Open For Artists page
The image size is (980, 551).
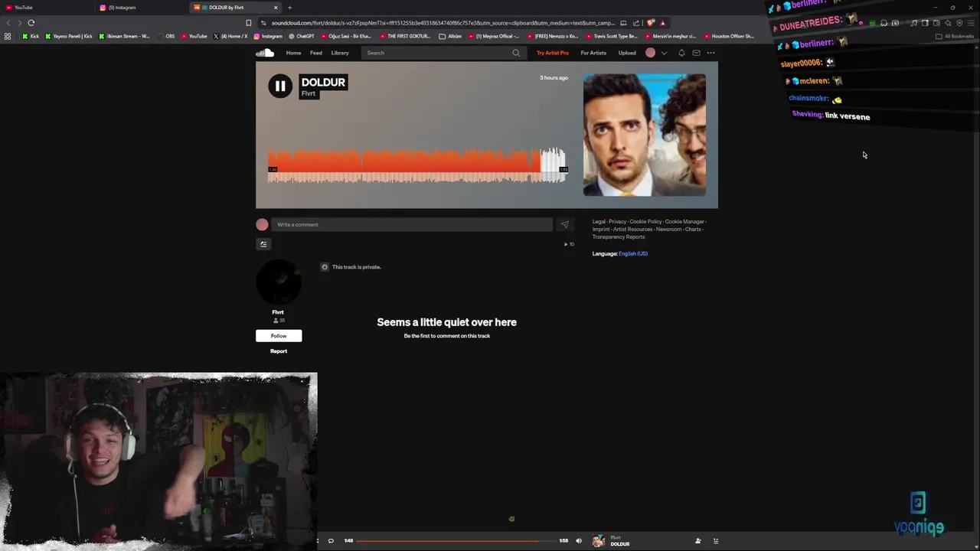point(593,53)
